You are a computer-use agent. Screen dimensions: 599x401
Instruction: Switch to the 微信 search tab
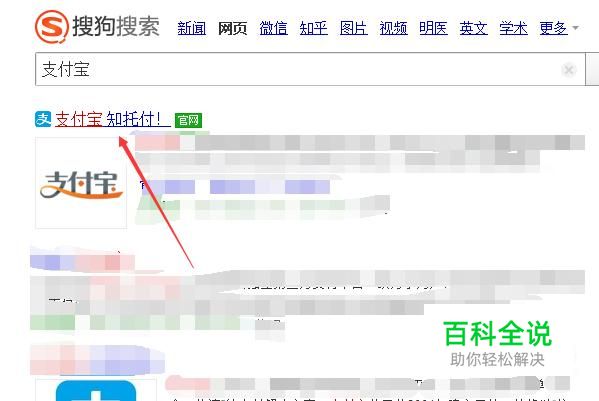click(x=274, y=28)
